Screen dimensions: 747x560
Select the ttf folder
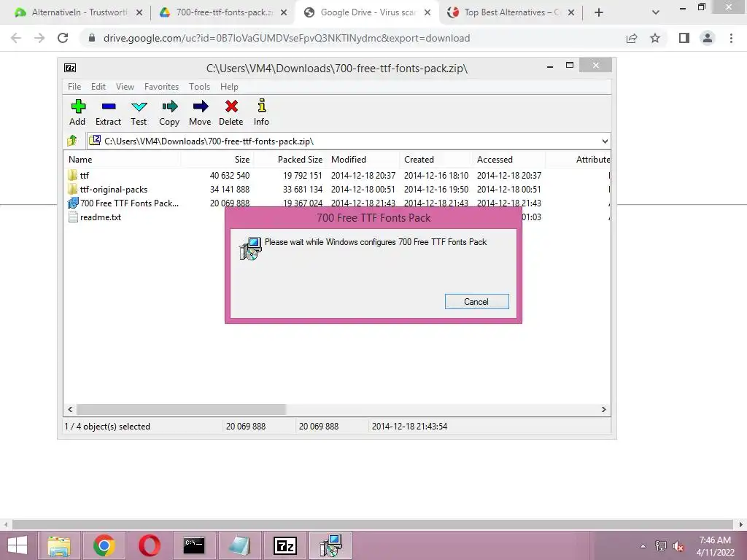(x=85, y=175)
